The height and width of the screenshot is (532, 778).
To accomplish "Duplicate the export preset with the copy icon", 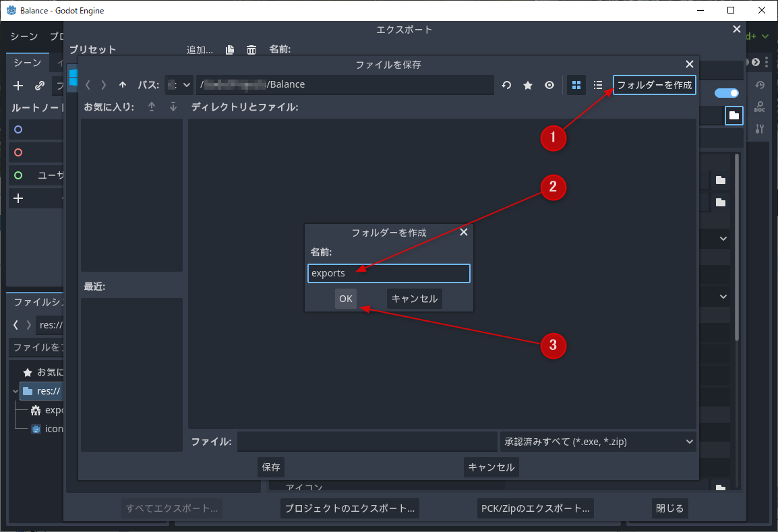I will (x=229, y=49).
